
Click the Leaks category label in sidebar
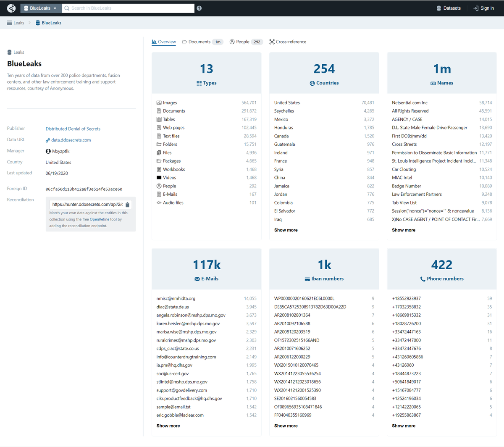tap(16, 52)
